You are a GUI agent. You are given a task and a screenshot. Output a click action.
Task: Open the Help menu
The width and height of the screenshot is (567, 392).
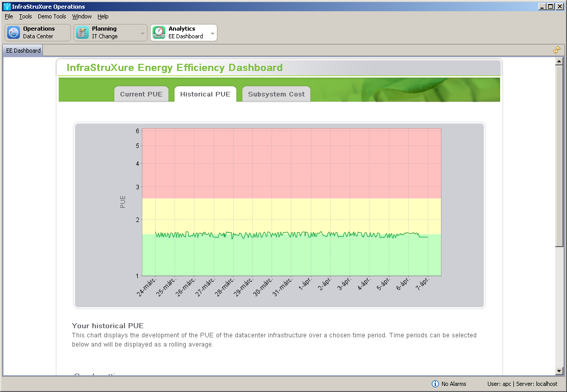103,16
